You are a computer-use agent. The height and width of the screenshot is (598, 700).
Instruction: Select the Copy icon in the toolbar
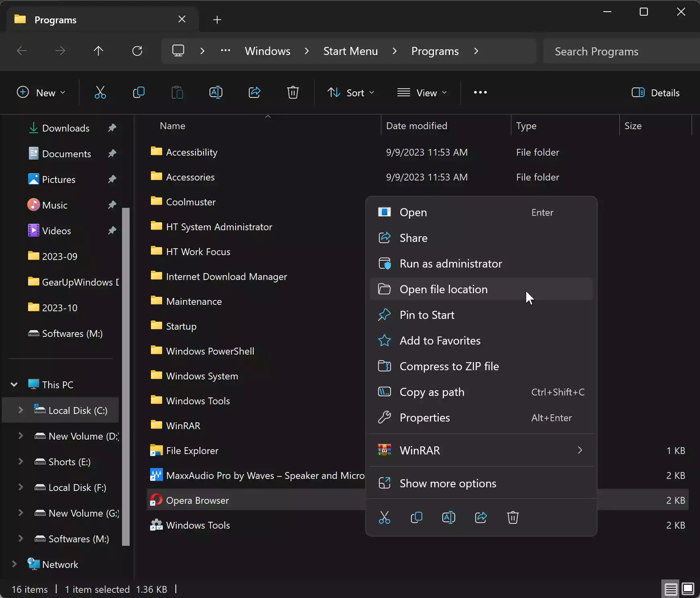pyautogui.click(x=138, y=92)
